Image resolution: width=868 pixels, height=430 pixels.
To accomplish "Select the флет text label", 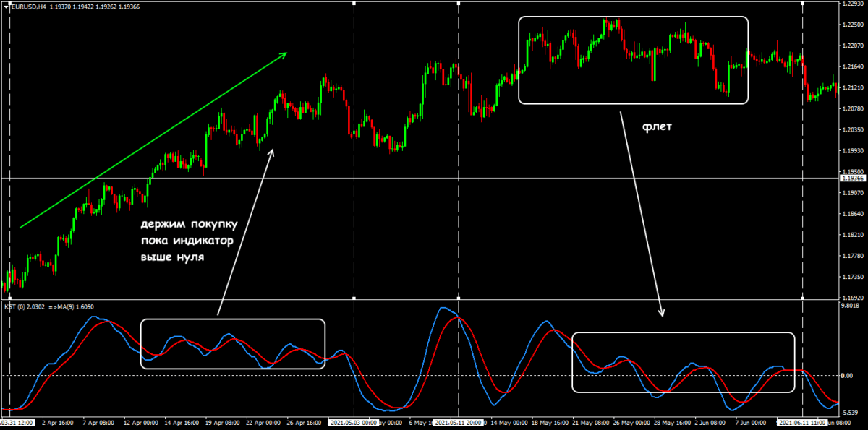I will (x=658, y=127).
